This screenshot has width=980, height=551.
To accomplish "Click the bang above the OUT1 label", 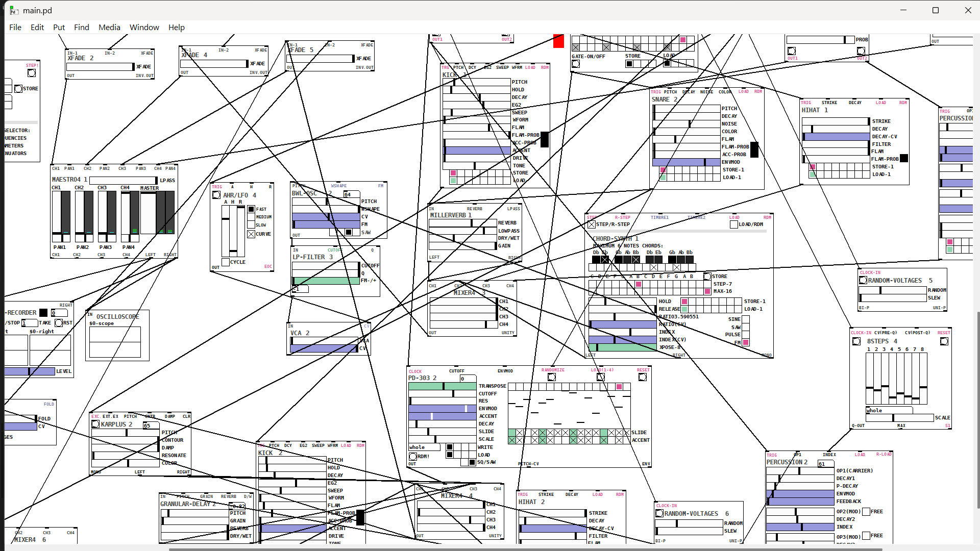I will (x=792, y=51).
